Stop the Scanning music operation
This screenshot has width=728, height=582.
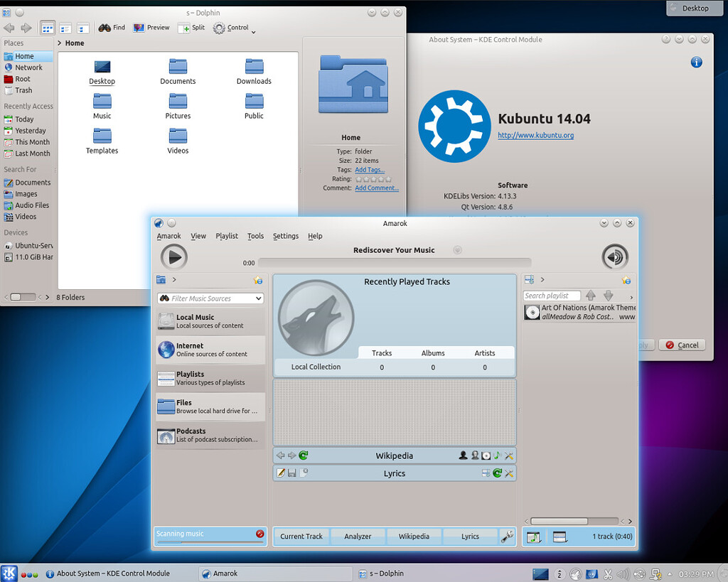pyautogui.click(x=259, y=534)
